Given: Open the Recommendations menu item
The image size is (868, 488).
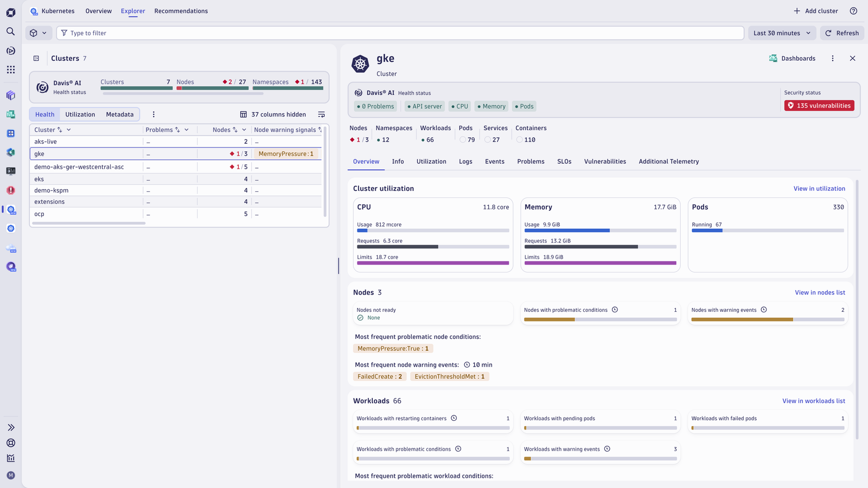Looking at the screenshot, I should (181, 11).
